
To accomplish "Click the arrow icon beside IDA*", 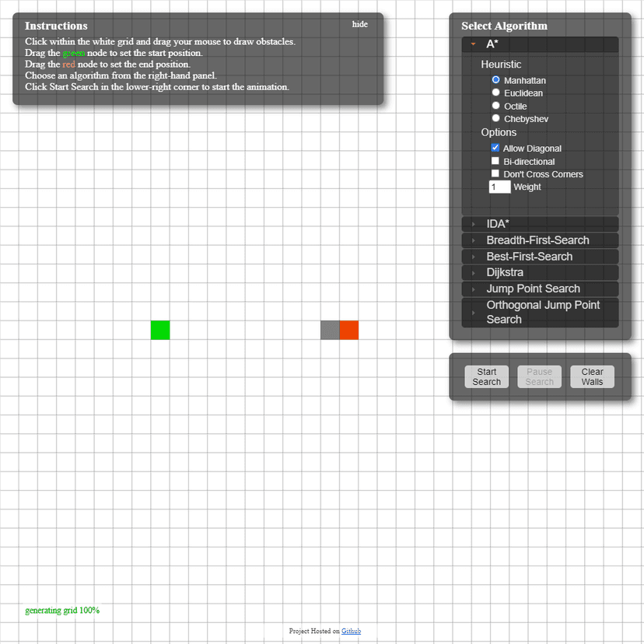I will click(472, 223).
